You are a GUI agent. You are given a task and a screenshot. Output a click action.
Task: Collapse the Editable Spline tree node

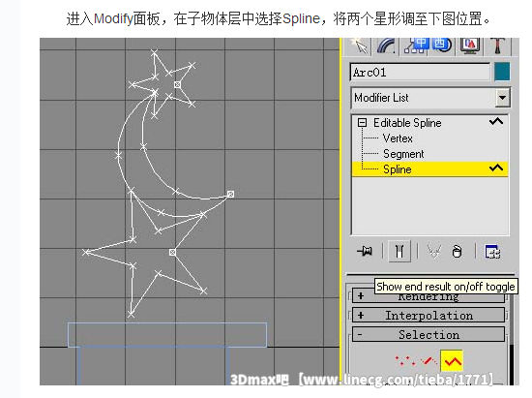(x=362, y=122)
